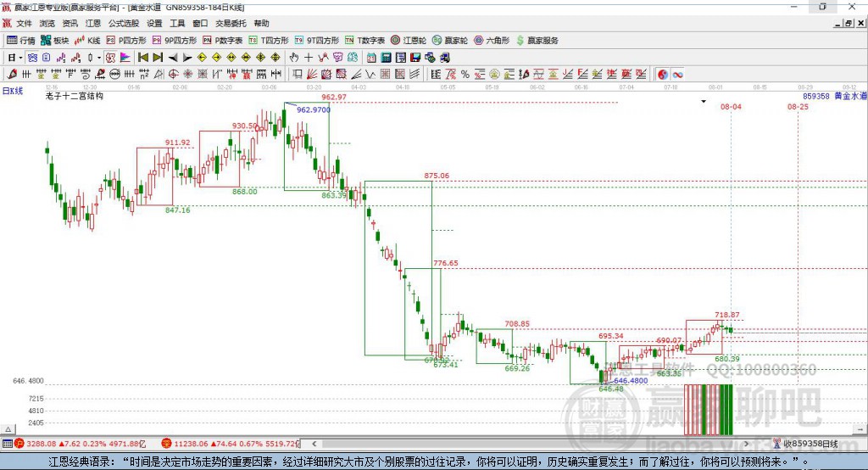This screenshot has width=868, height=470.
Task: Click the scrollbar left arrow
Action: click(314, 444)
